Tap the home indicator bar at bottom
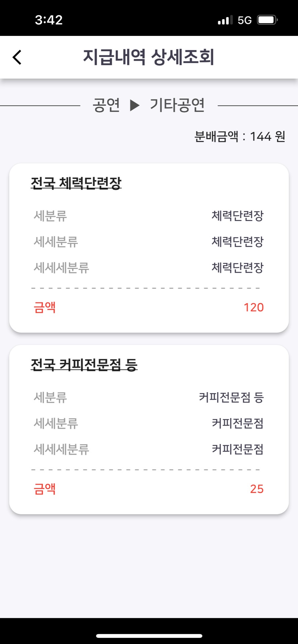This screenshot has height=644, width=298. tap(149, 636)
